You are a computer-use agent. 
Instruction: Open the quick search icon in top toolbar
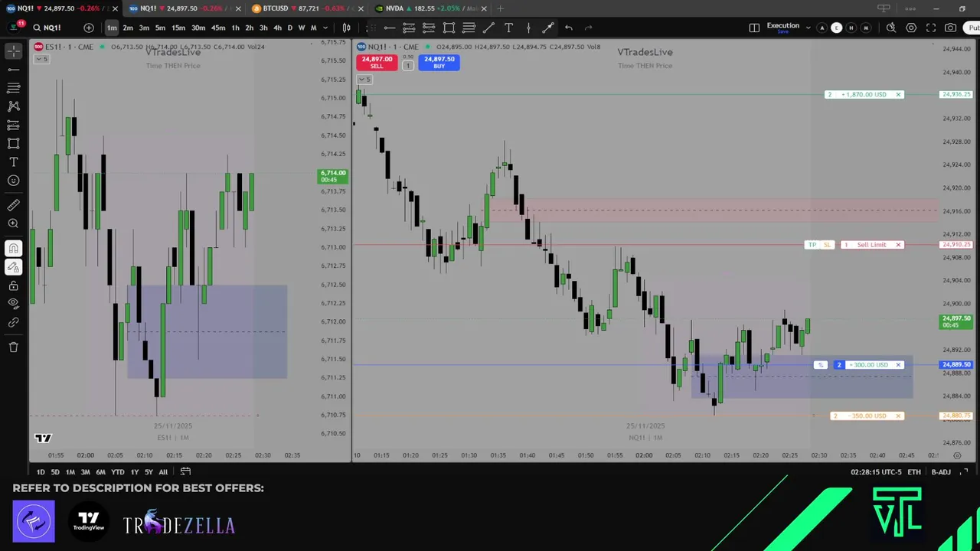point(891,28)
